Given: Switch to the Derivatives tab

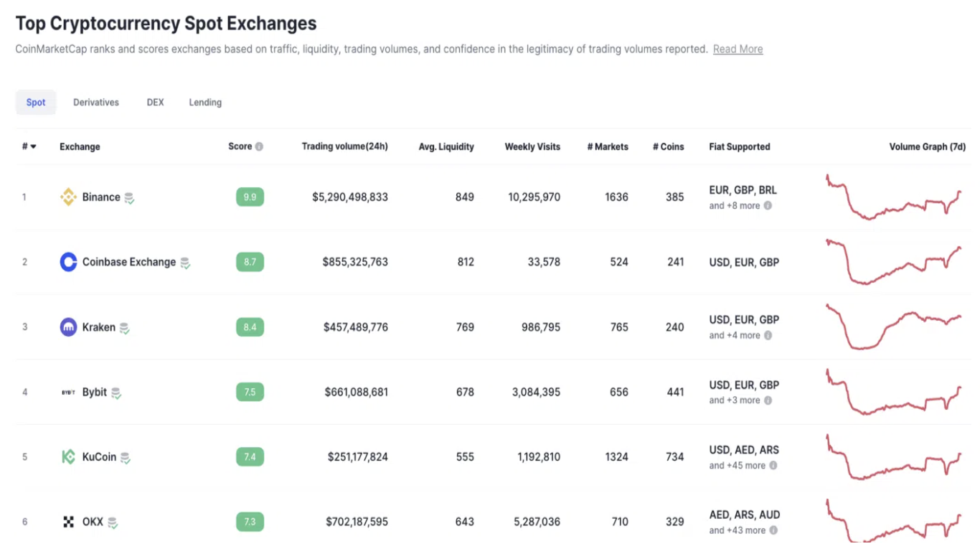Looking at the screenshot, I should point(96,103).
